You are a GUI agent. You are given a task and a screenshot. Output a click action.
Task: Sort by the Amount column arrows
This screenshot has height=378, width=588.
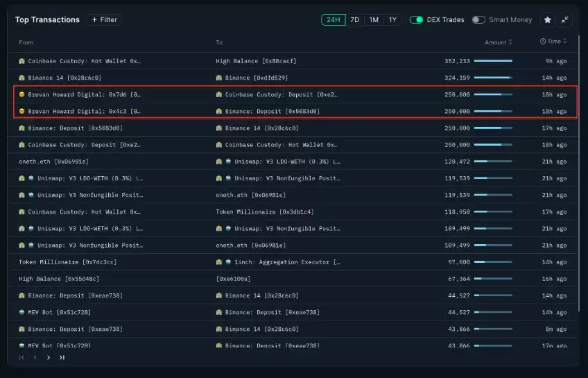point(511,42)
